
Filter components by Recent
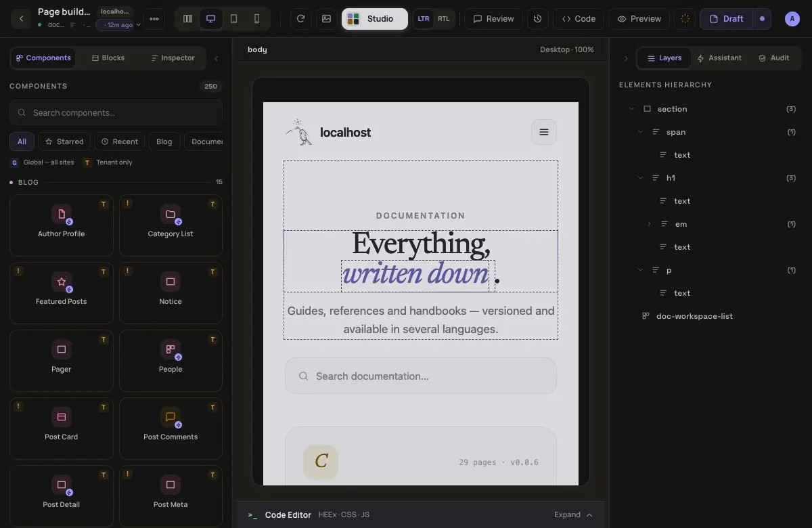tap(119, 141)
